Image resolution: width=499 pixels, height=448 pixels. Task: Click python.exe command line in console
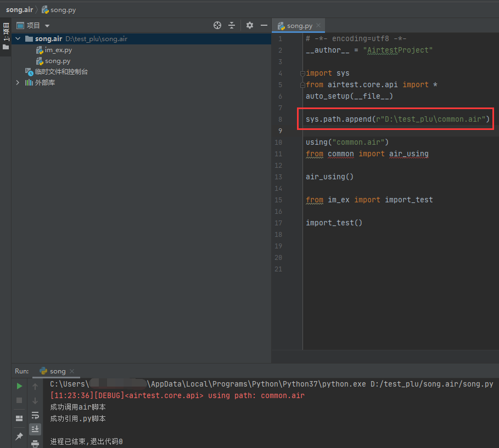click(x=272, y=384)
